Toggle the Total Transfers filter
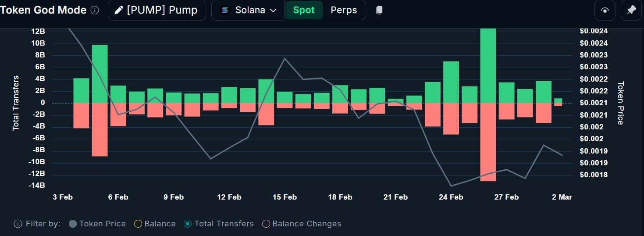Screen dimensions: 644x236 (219, 224)
